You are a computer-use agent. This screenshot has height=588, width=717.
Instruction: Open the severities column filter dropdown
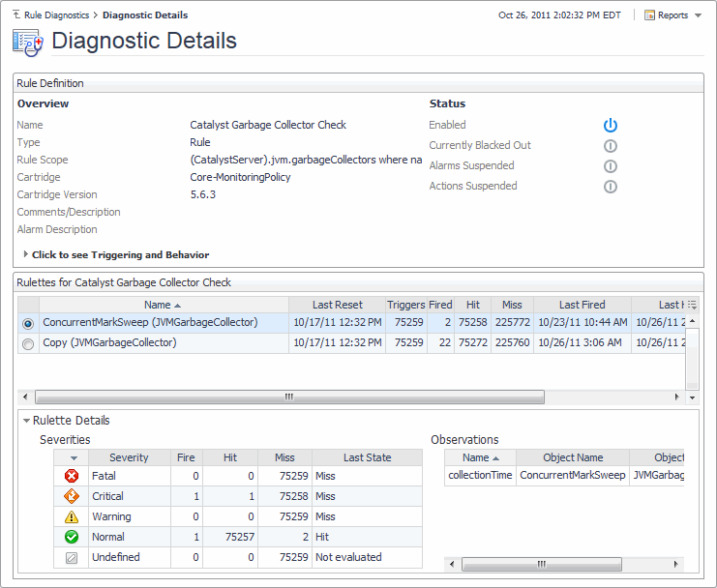[x=73, y=458]
